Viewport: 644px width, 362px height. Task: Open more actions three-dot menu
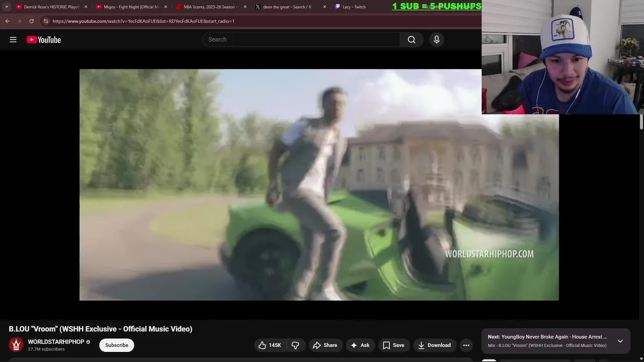tap(466, 345)
